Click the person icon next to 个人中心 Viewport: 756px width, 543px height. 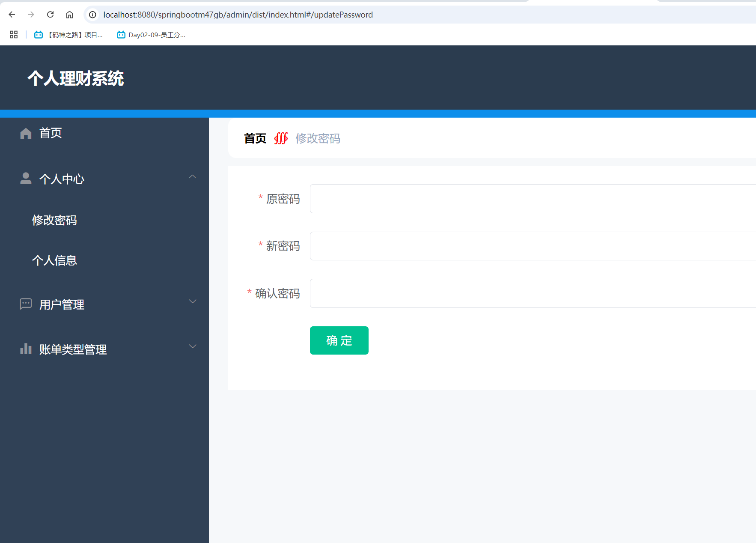click(26, 179)
